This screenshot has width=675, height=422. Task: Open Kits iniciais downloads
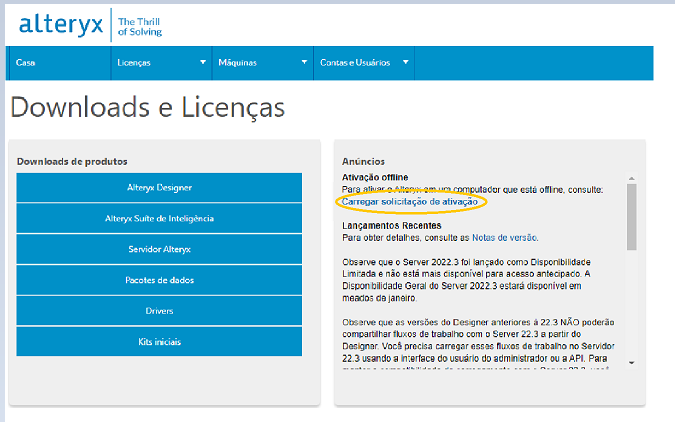pos(159,342)
